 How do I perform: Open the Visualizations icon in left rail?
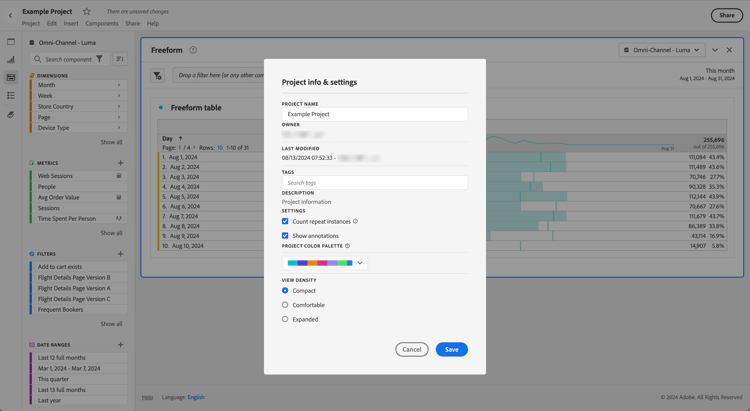click(x=11, y=59)
